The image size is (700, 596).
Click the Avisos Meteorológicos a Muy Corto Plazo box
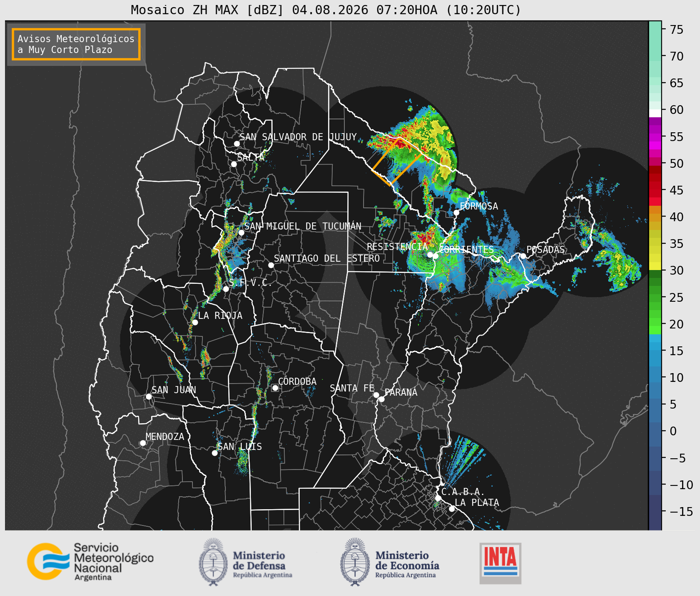point(76,44)
